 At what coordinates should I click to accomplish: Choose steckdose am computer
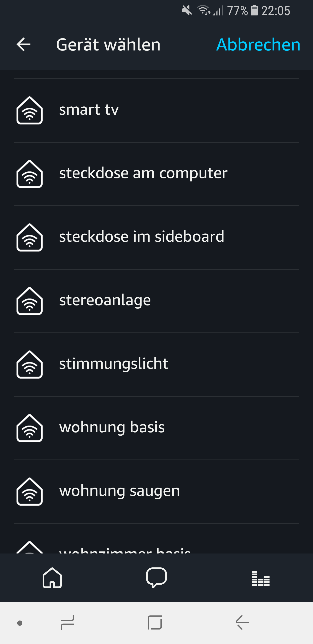click(x=143, y=173)
